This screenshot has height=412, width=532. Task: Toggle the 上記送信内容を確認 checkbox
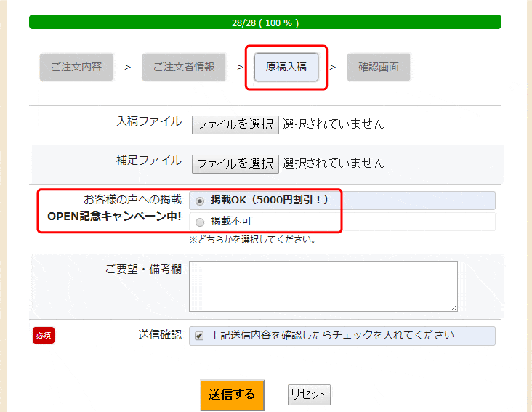199,336
